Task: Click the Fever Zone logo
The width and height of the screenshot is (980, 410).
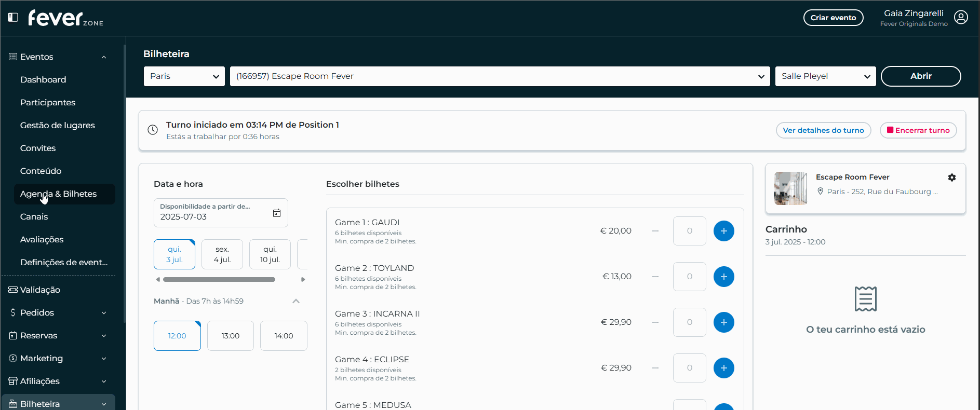Action: 65,18
